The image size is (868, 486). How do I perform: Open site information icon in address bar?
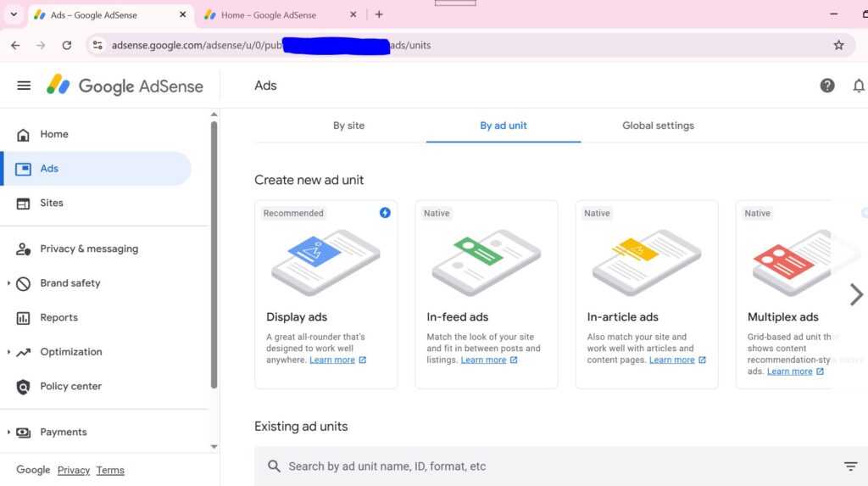97,46
